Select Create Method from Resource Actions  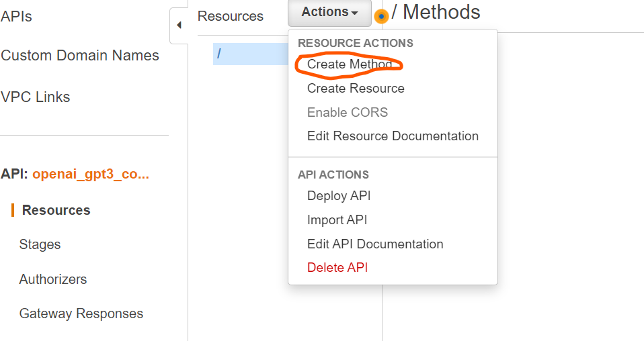coord(350,64)
